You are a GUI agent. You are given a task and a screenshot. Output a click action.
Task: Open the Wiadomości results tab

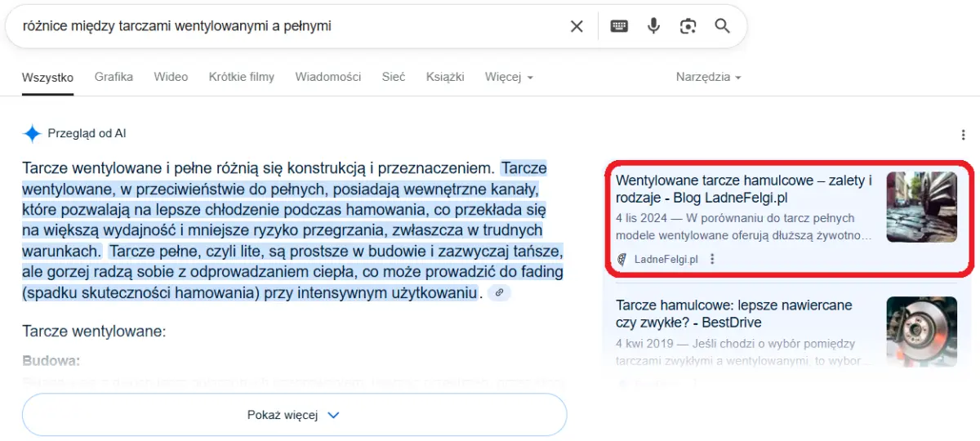[327, 77]
